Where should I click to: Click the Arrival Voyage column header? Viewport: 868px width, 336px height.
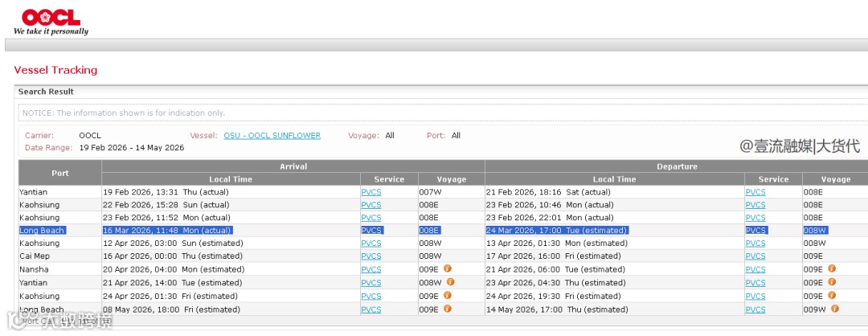click(451, 178)
